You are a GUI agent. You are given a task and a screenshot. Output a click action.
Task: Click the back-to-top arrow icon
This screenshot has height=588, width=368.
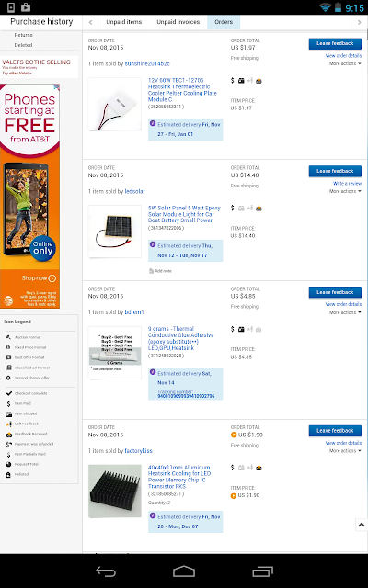tap(362, 525)
